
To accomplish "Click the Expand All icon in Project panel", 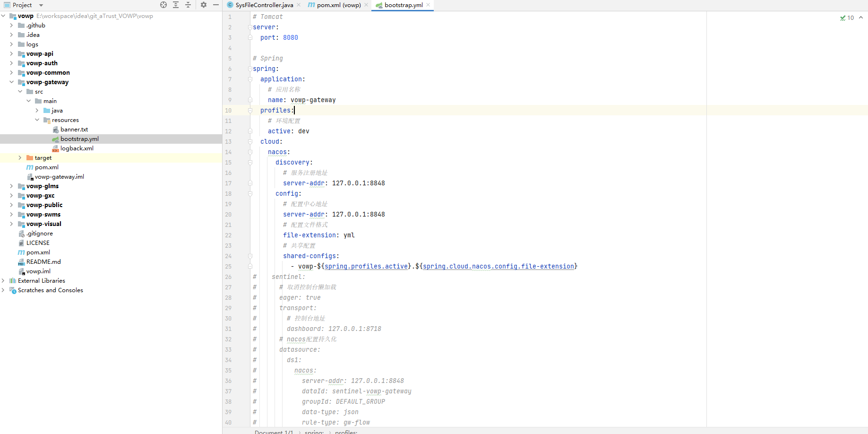I will pyautogui.click(x=176, y=5).
